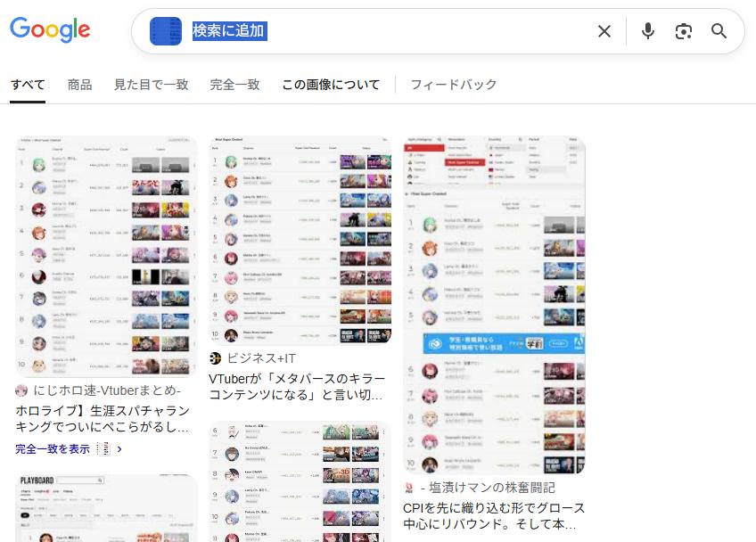
Task: Open search by image camera icon
Action: (684, 31)
